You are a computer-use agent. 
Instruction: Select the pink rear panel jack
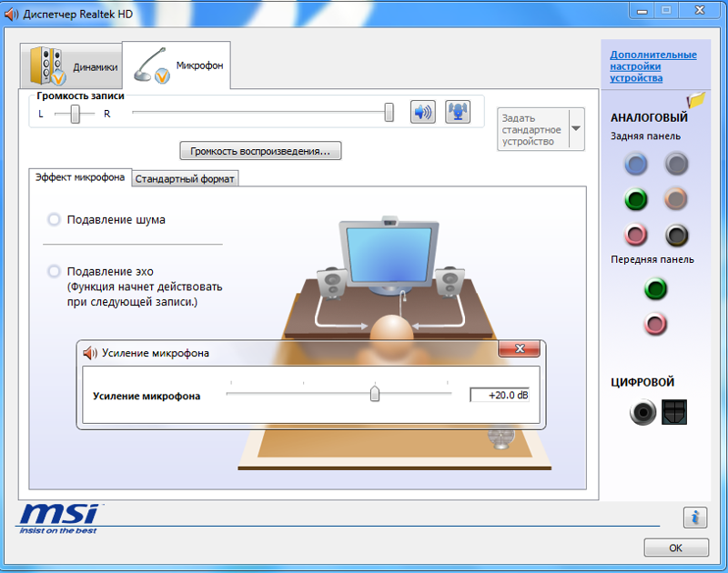(635, 235)
